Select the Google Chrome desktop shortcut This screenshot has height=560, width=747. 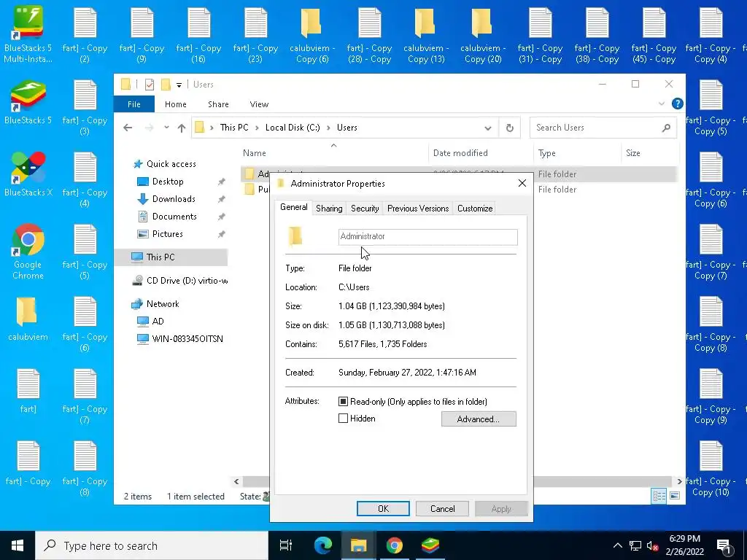click(28, 251)
